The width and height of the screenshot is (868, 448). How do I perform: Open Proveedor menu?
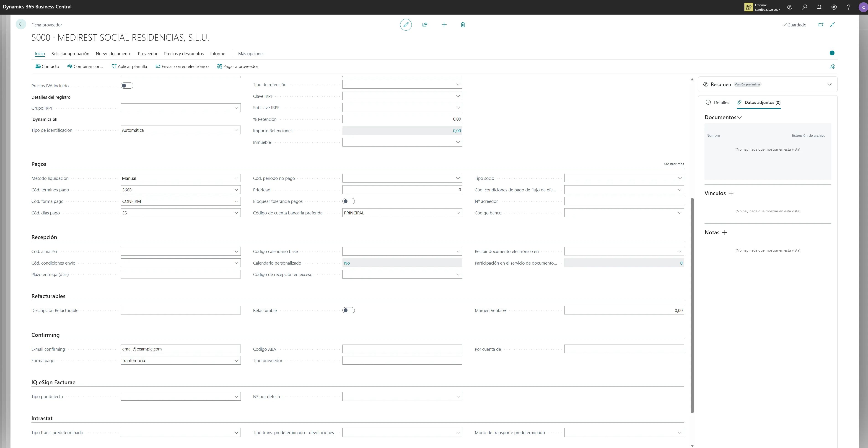point(148,54)
